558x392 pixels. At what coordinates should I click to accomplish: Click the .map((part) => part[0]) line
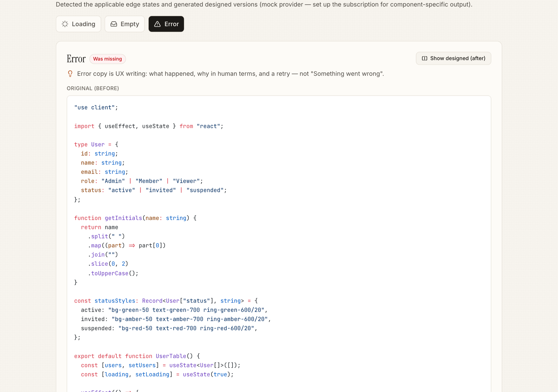coord(127,246)
